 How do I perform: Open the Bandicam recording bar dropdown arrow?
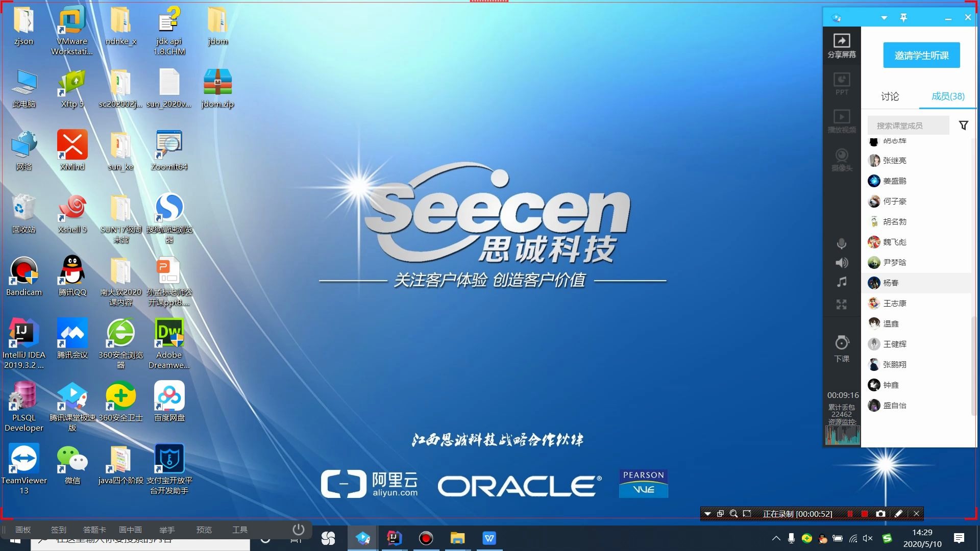click(x=707, y=514)
